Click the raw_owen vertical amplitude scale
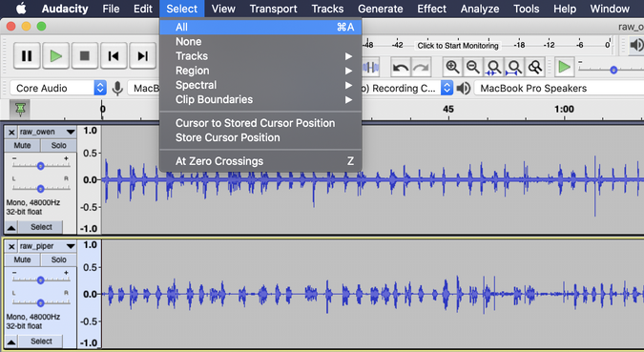Screen dimensions: 644x352 90,180
